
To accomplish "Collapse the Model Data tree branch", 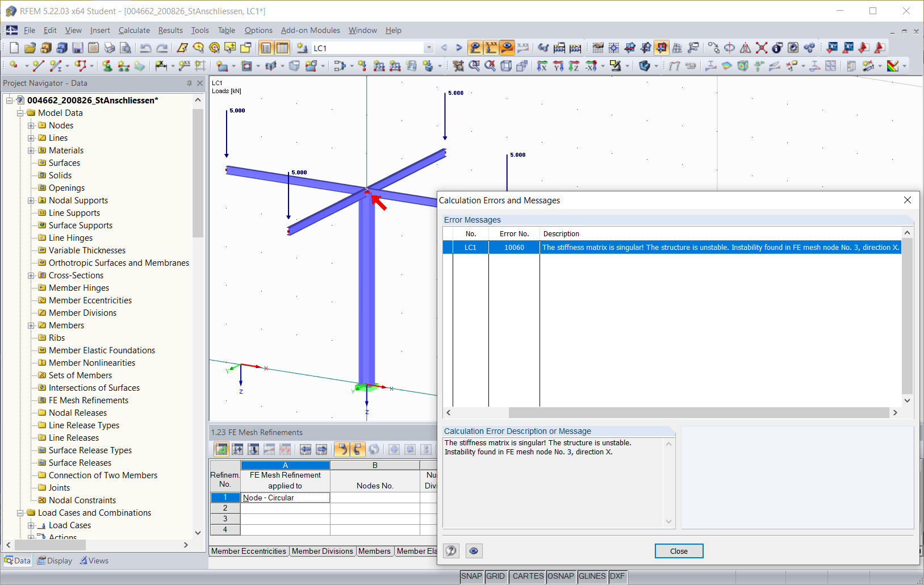I will [x=20, y=112].
